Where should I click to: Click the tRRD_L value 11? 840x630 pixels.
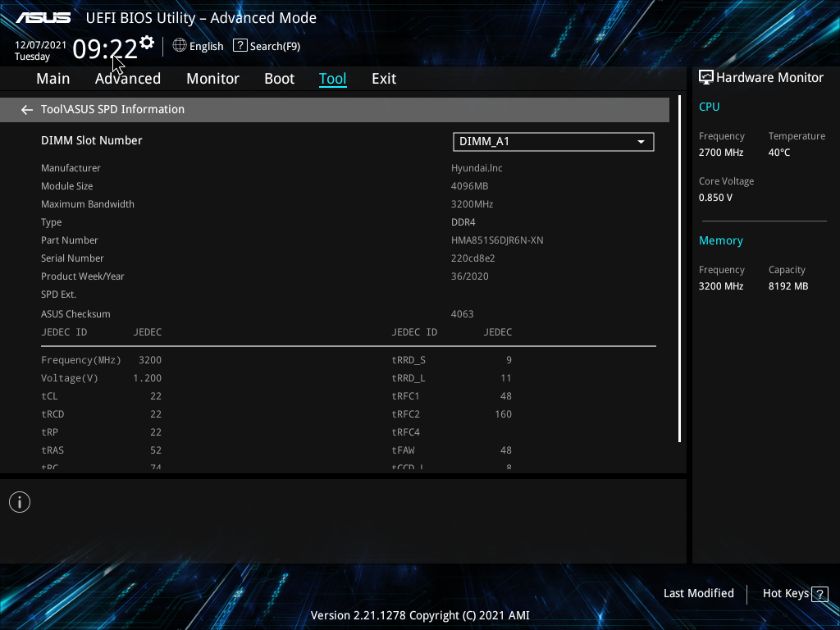(x=506, y=378)
